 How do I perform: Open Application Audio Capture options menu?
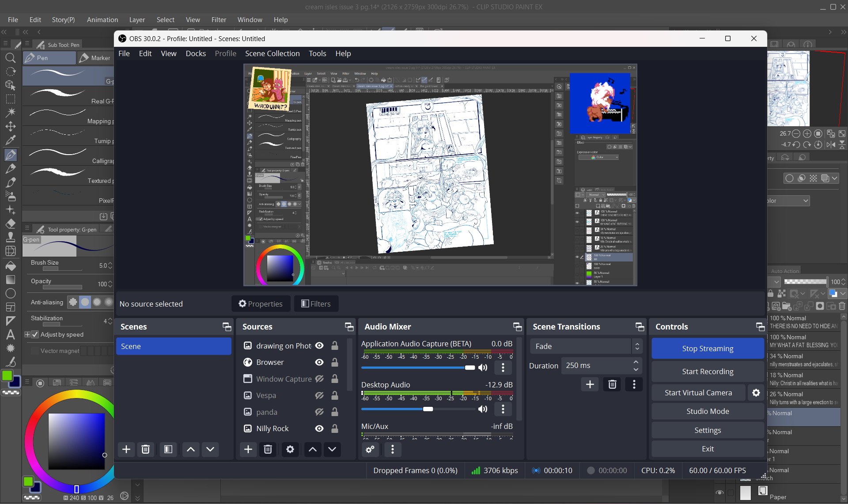(x=503, y=368)
